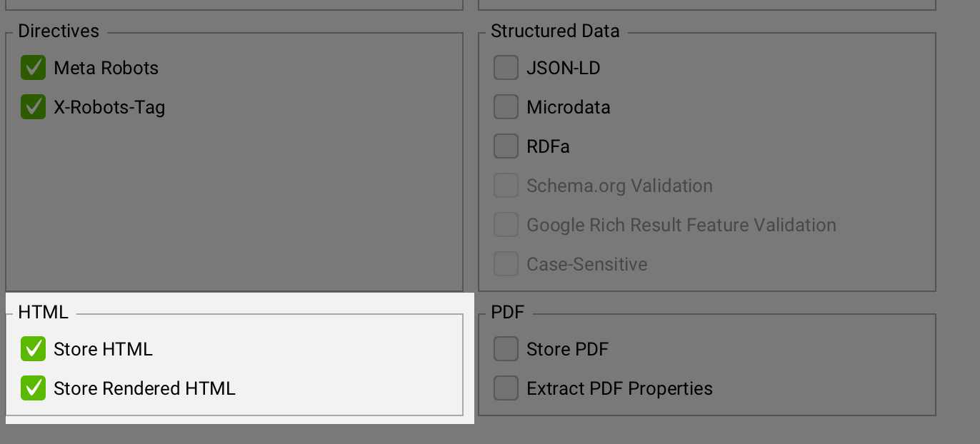Check the Extract PDF Properties box

click(506, 388)
